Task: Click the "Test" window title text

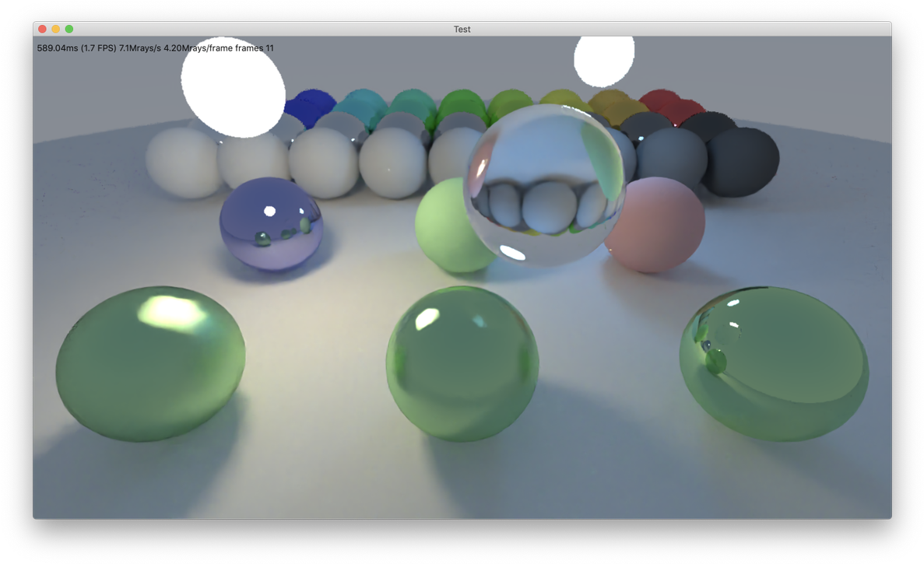Action: 462,29
